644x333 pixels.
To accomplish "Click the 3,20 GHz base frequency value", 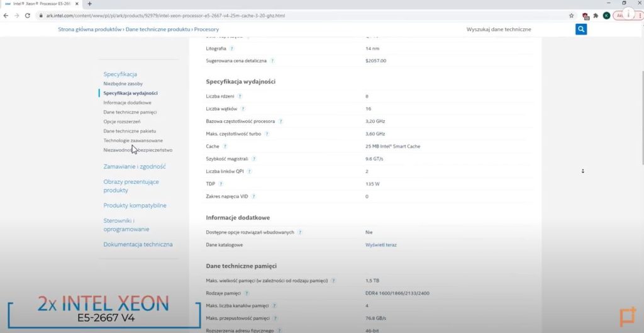I will 375,121.
